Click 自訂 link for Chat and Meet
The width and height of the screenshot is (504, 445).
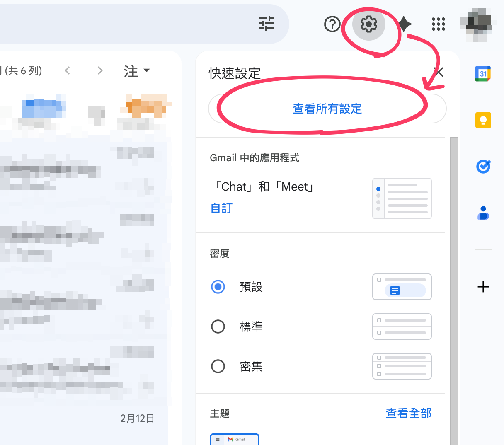[x=222, y=208]
